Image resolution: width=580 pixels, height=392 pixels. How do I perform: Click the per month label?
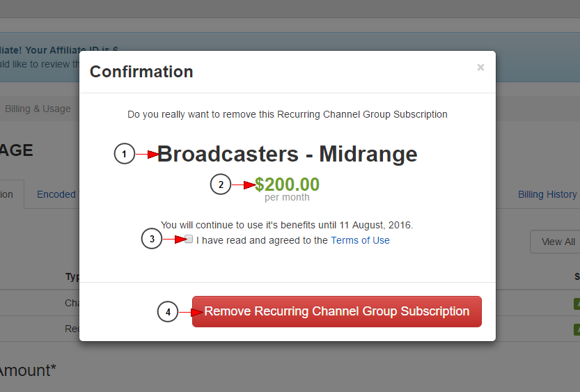[287, 198]
